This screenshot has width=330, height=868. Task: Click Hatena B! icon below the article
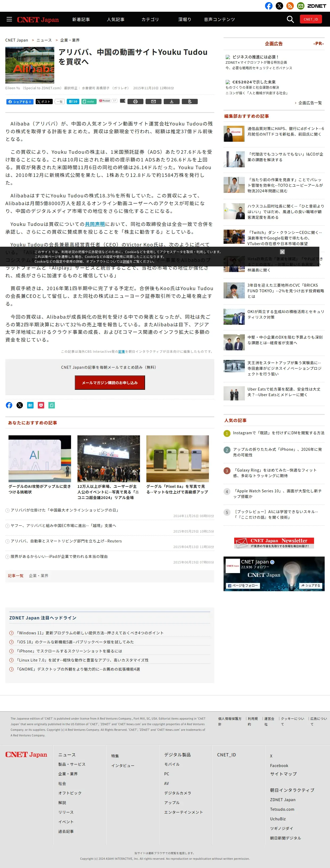[x=30, y=405]
